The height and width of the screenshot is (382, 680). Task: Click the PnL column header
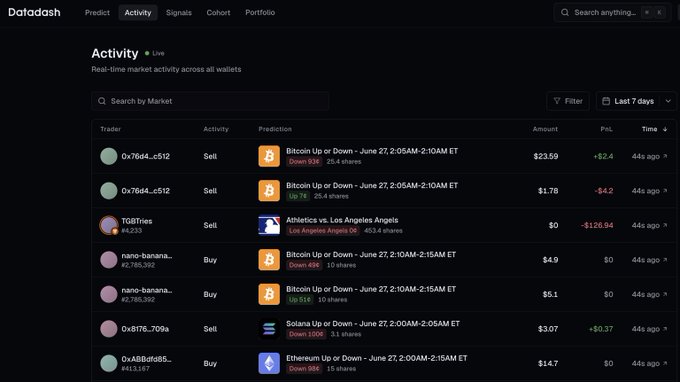[x=606, y=129]
